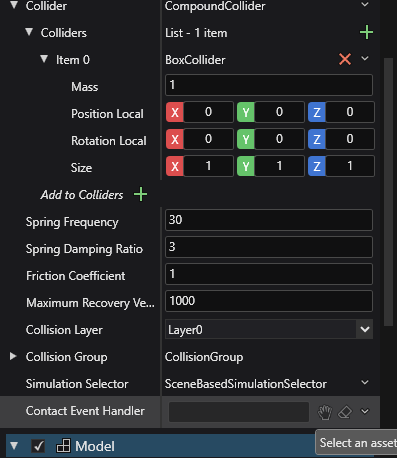Click the Mass property label
The height and width of the screenshot is (458, 397).
(x=85, y=87)
